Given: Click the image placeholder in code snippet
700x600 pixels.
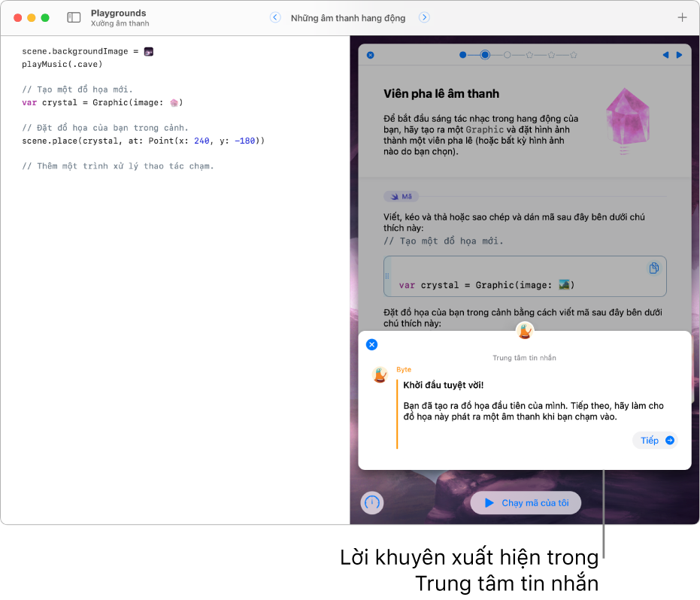Looking at the screenshot, I should 564,285.
